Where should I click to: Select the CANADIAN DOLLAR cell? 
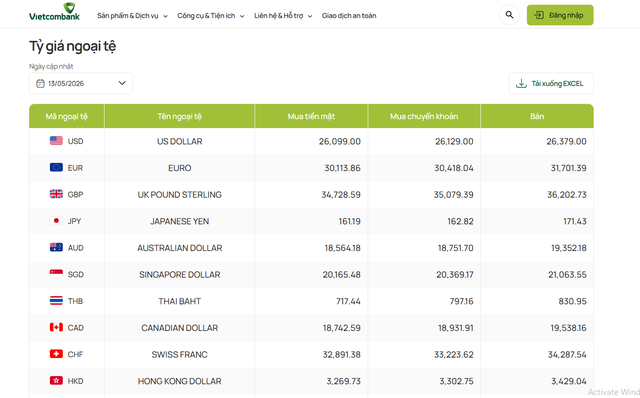180,328
